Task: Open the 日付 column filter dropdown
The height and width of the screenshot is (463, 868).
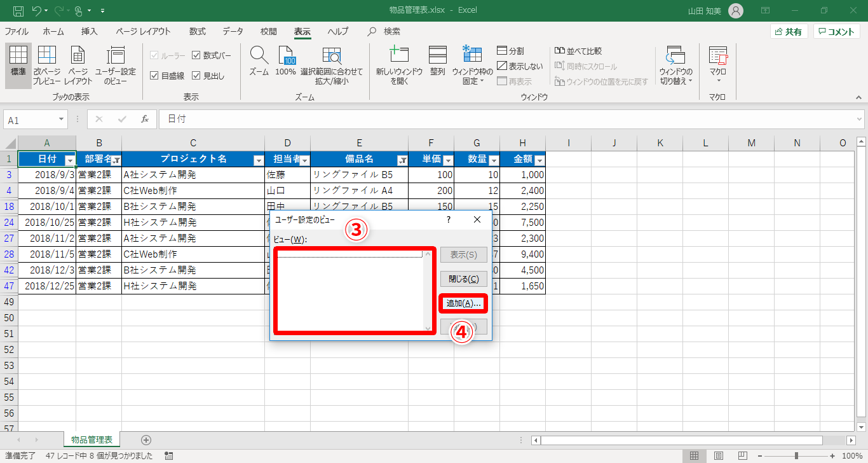Action: click(x=70, y=160)
